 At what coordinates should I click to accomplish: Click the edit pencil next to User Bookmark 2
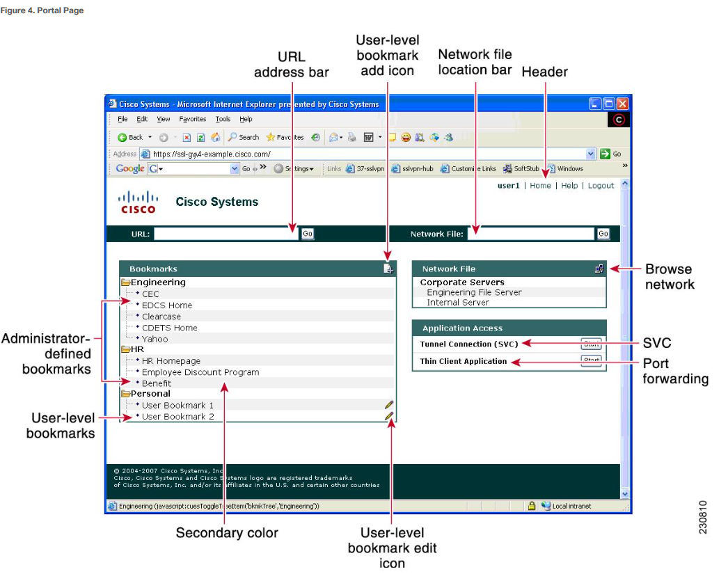tap(390, 415)
